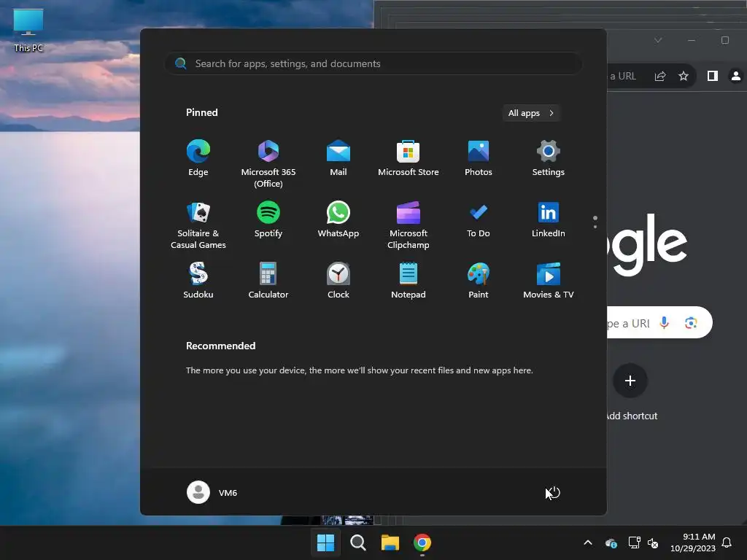Launch Notepad
Screen dimensions: 747x560
tap(409, 281)
